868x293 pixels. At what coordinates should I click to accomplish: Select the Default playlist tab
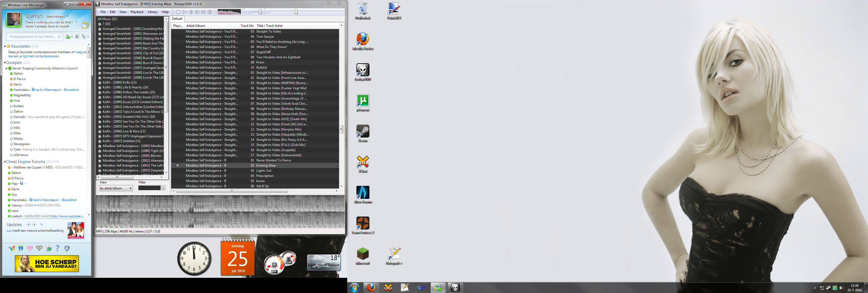(177, 18)
